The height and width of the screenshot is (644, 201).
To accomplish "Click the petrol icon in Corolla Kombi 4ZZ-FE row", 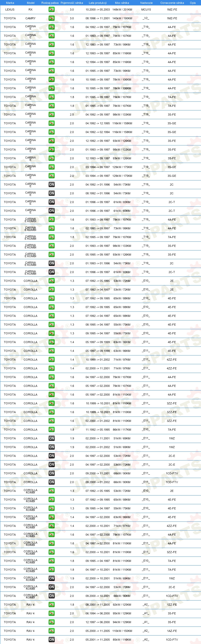I will [x=51, y=526].
